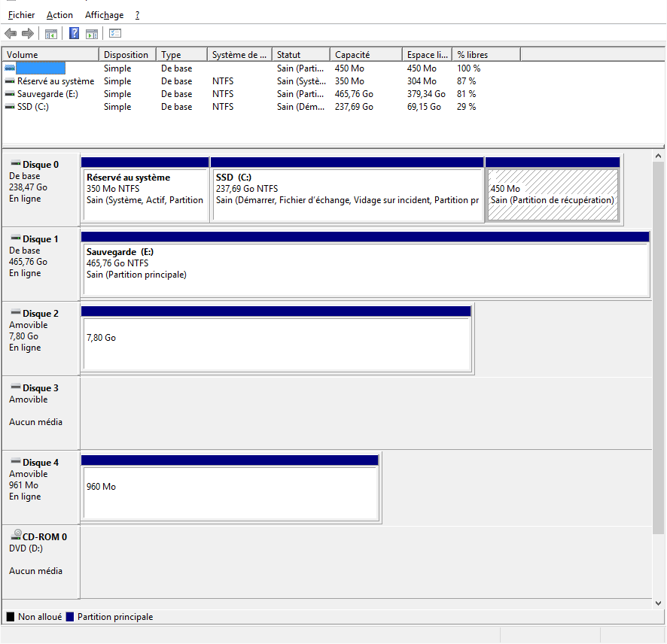This screenshot has height=644, width=667.
Task: Click the Partition principale legend label
Action: tap(115, 616)
